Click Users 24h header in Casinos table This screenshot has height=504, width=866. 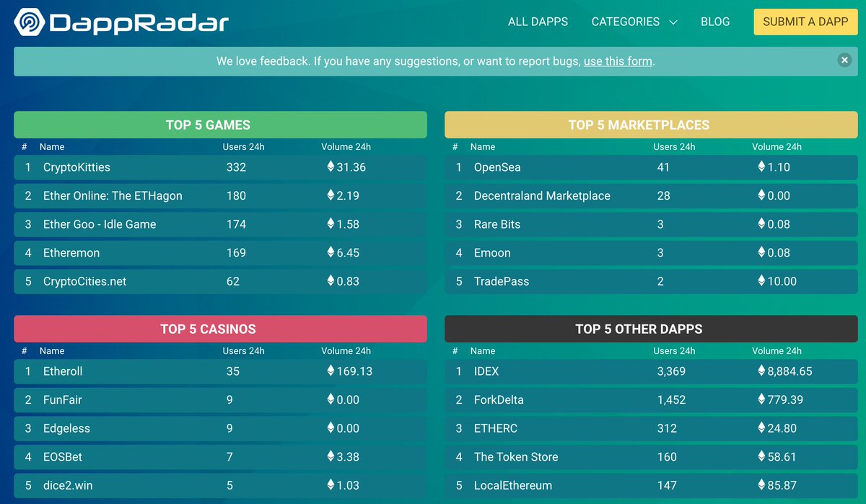pyautogui.click(x=243, y=351)
